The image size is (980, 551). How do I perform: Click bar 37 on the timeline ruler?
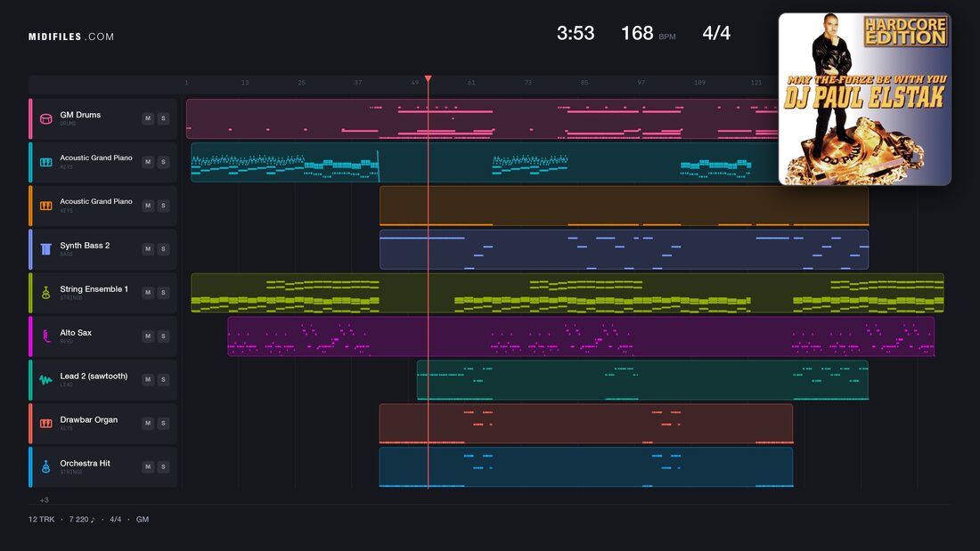[x=358, y=83]
